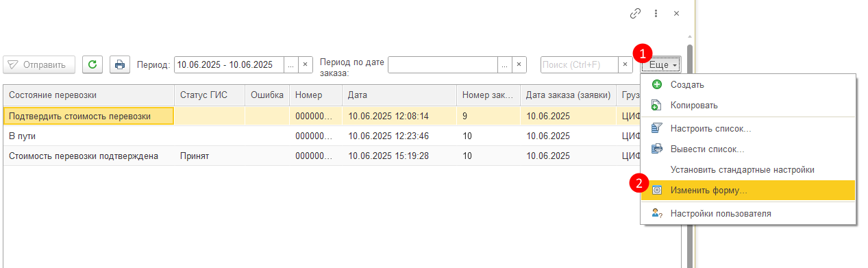This screenshot has height=268, width=868.
Task: Choose Установить стандартные настройки
Action: [x=748, y=169]
